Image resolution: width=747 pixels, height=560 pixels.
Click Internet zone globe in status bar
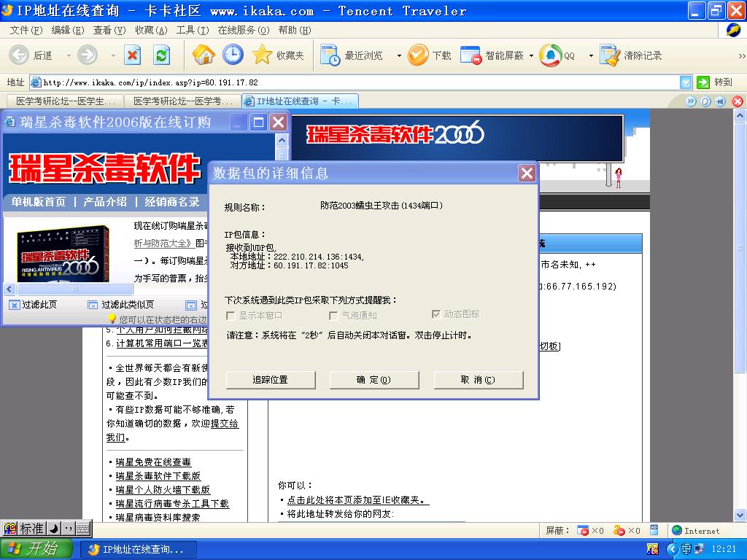[x=676, y=531]
